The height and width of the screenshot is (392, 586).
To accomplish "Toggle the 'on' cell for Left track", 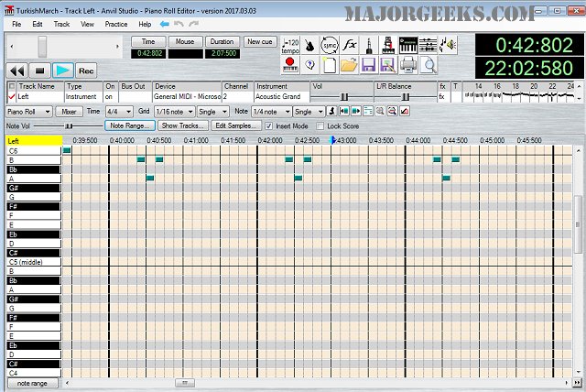I will 110,97.
